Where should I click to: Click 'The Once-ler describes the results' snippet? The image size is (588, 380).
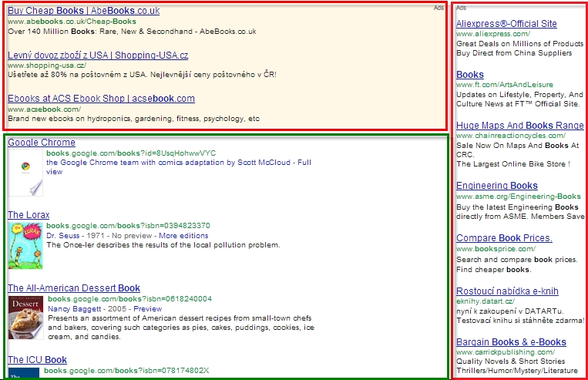[163, 245]
